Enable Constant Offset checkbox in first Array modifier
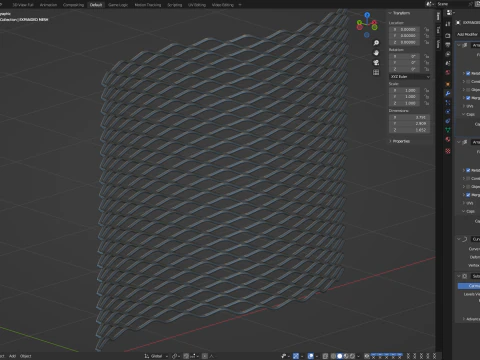Screen dimensions: 480x360 [468, 82]
